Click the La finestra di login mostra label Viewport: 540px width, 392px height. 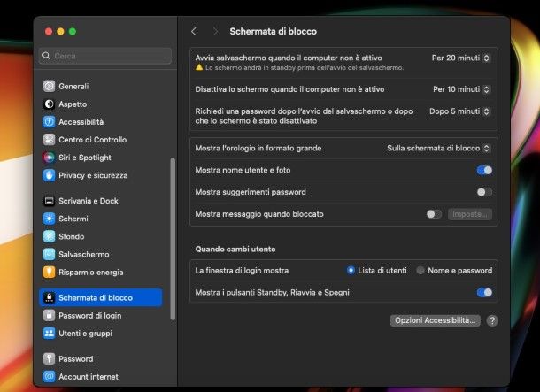[x=242, y=271]
